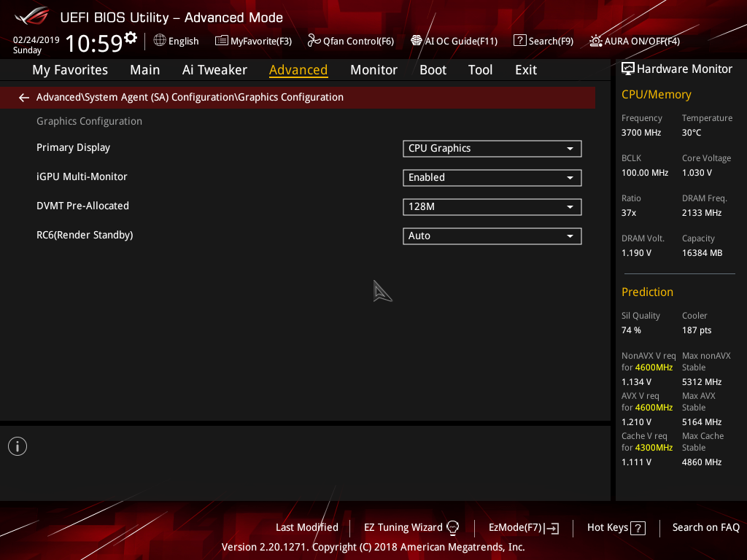Open the DVMT Pre-Allocated dropdown
The image size is (747, 560).
click(x=492, y=206)
